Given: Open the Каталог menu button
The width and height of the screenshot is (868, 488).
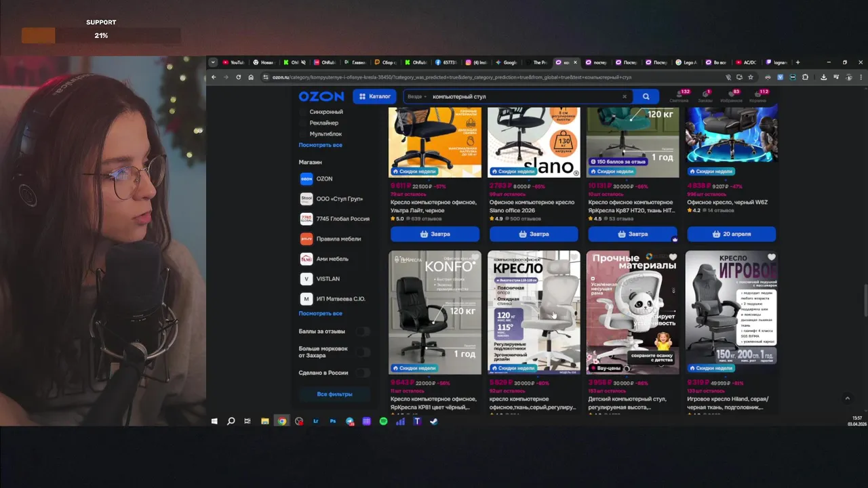Looking at the screenshot, I should click(x=374, y=96).
